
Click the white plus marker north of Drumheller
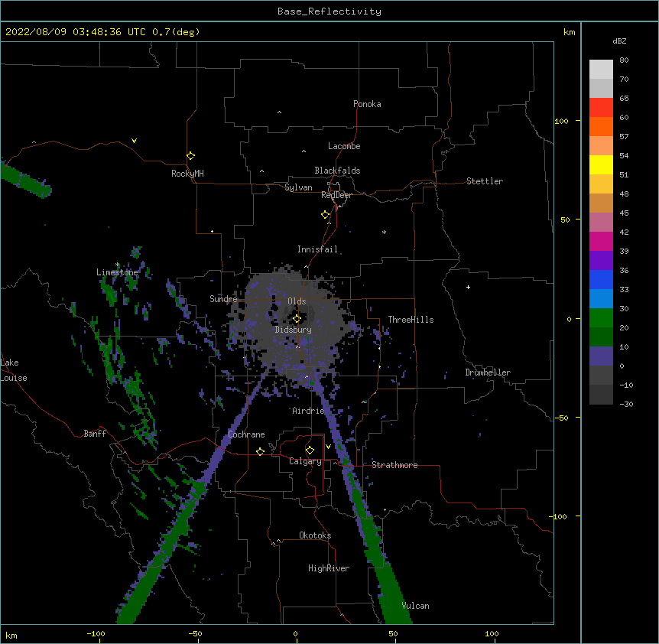468,287
